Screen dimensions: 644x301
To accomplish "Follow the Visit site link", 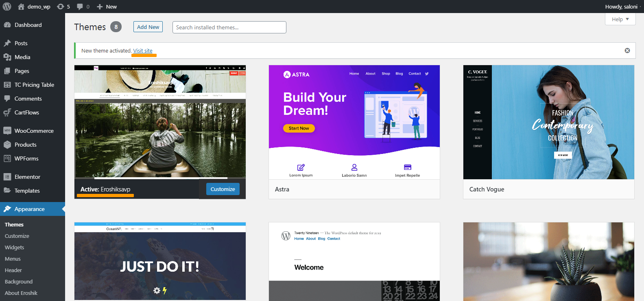I will (x=143, y=51).
